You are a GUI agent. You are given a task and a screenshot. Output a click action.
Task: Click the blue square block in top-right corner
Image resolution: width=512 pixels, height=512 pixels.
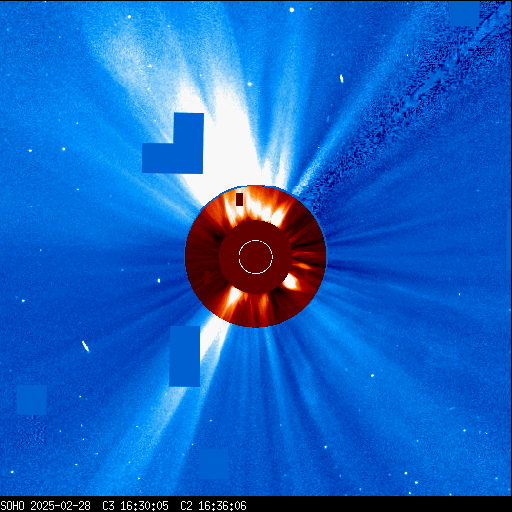pos(465,13)
